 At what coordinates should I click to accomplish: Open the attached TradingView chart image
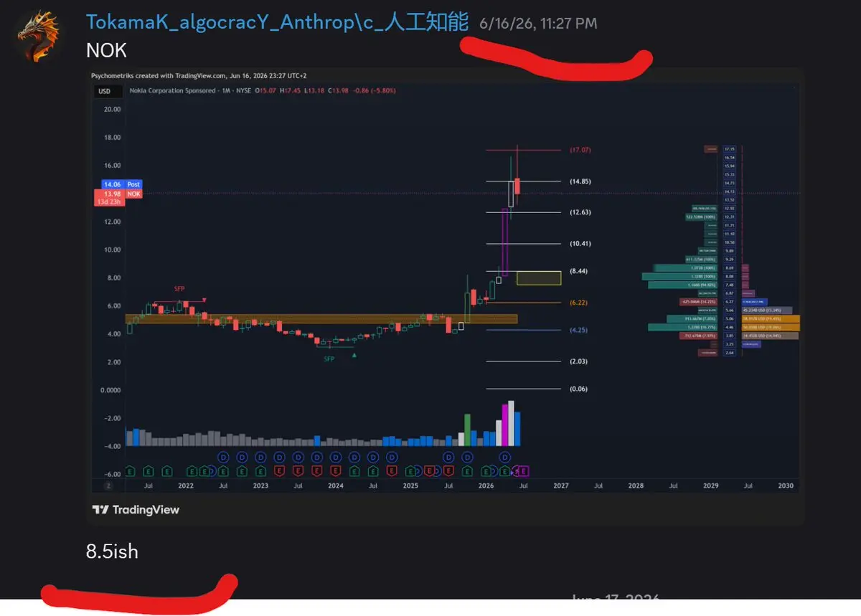(x=445, y=295)
